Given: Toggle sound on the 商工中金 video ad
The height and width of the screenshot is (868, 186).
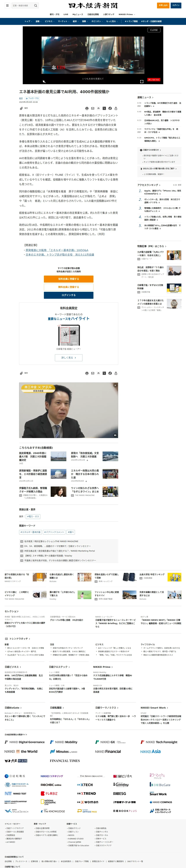Looking at the screenshot, I should pyautogui.click(x=115, y=435).
